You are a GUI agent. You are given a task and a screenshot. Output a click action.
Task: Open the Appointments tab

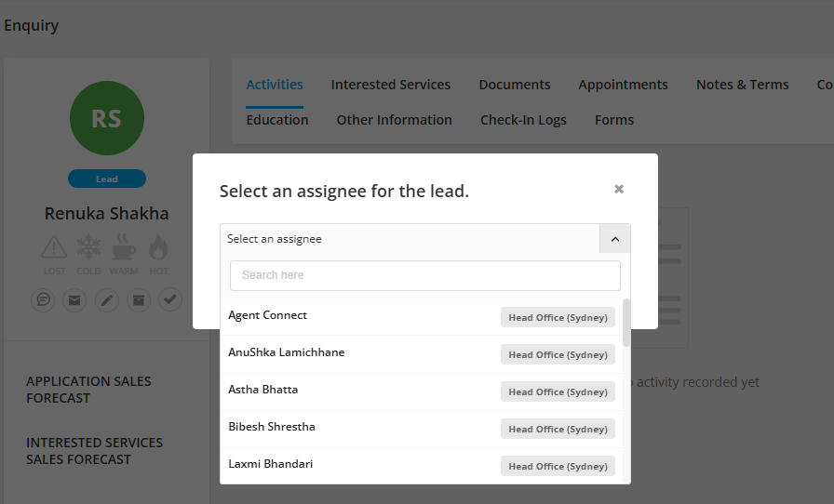click(x=623, y=85)
